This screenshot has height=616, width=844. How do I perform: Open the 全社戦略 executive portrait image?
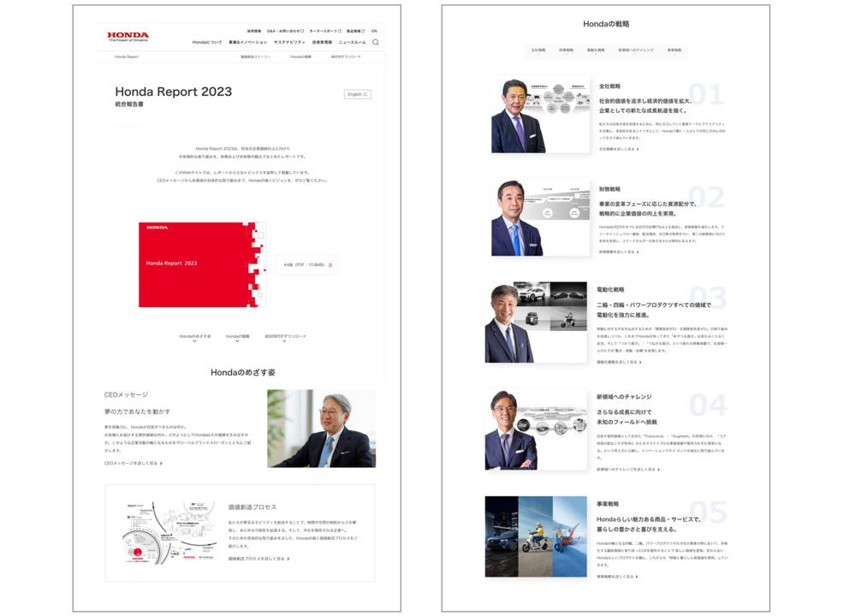click(x=540, y=115)
